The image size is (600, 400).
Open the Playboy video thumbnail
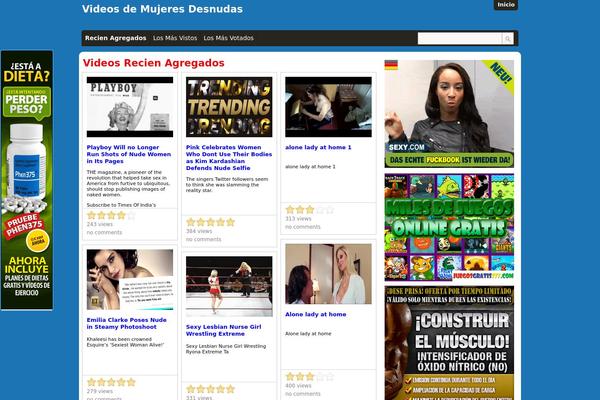click(x=130, y=107)
